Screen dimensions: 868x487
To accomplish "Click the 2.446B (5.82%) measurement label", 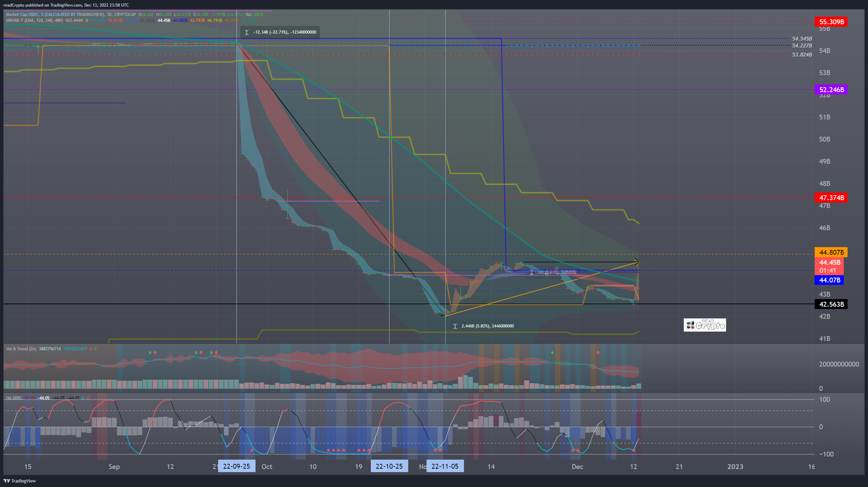I will pyautogui.click(x=487, y=326).
